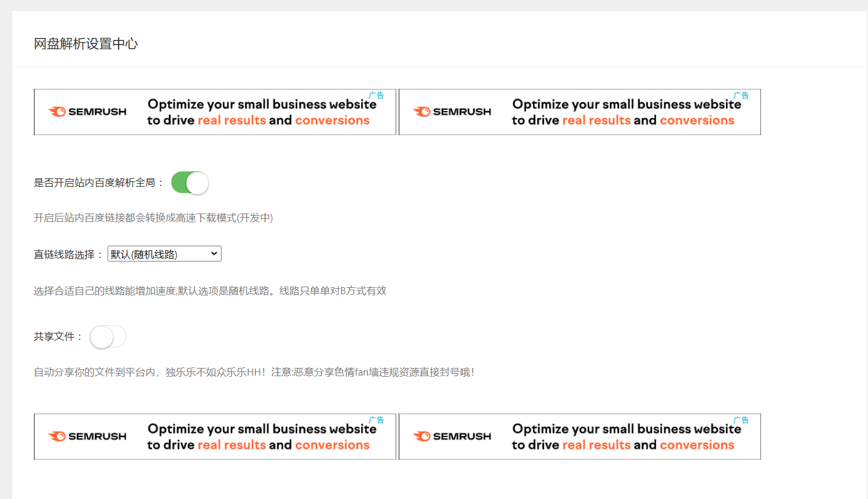Disable the 是否开启站内百度解析全局 switch
The height and width of the screenshot is (499, 868).
click(x=190, y=183)
